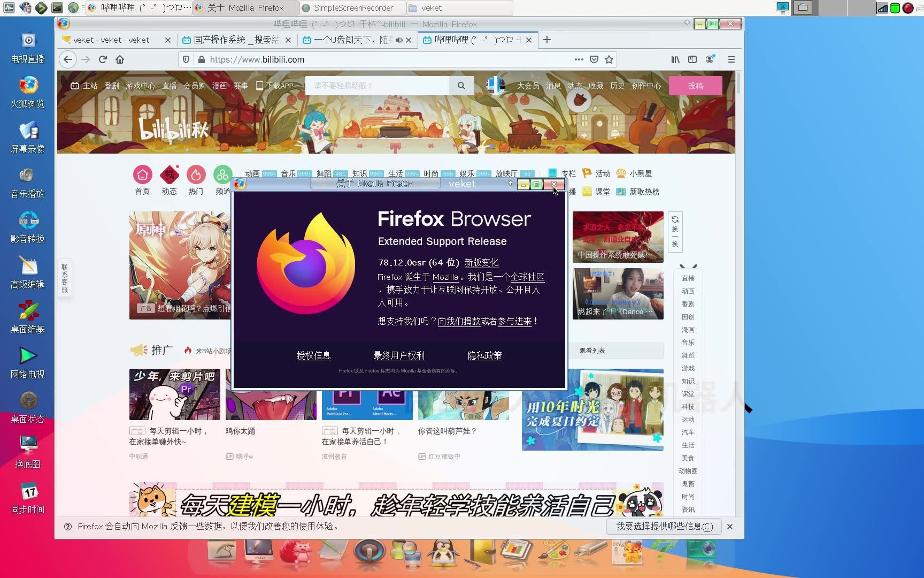Image resolution: width=924 pixels, height=578 pixels.
Task: Open 授权信息 link in About dialog
Action: pos(313,355)
